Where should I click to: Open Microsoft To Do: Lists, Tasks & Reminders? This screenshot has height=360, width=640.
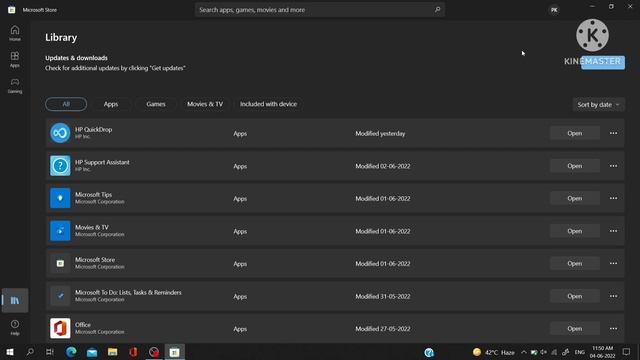click(x=574, y=296)
